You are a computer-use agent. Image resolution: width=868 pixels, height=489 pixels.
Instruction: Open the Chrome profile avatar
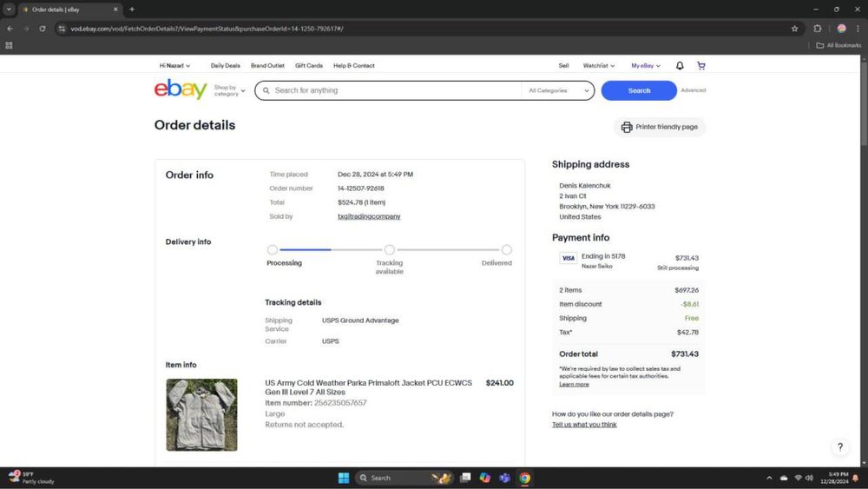tap(841, 29)
